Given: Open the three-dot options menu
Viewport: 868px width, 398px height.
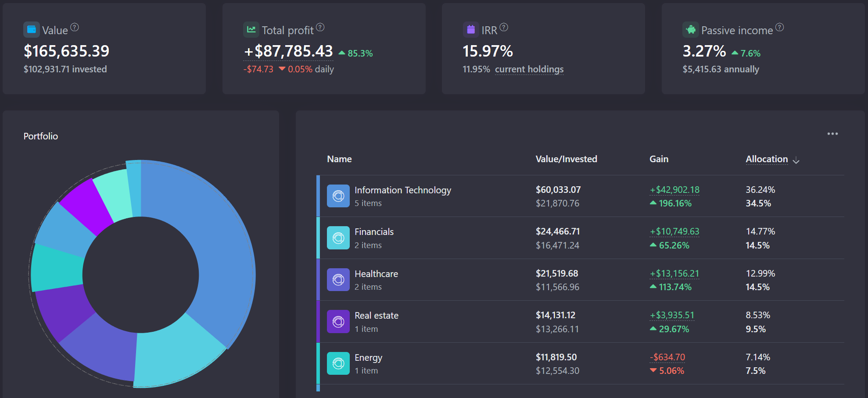Looking at the screenshot, I should pos(832,134).
